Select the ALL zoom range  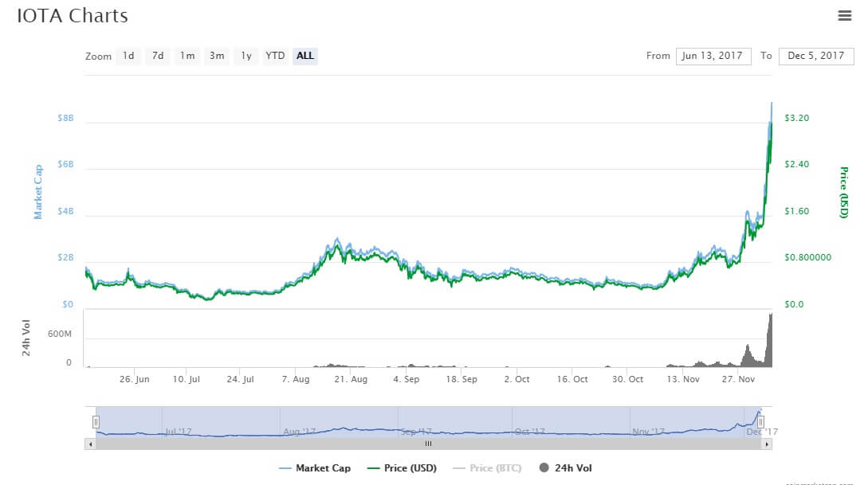pos(305,56)
